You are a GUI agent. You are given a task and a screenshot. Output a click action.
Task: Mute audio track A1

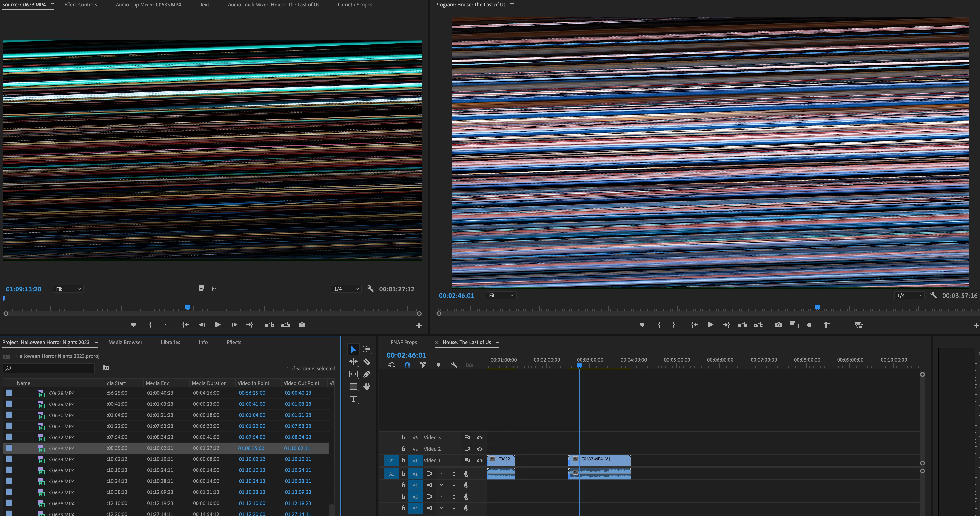tap(441, 474)
